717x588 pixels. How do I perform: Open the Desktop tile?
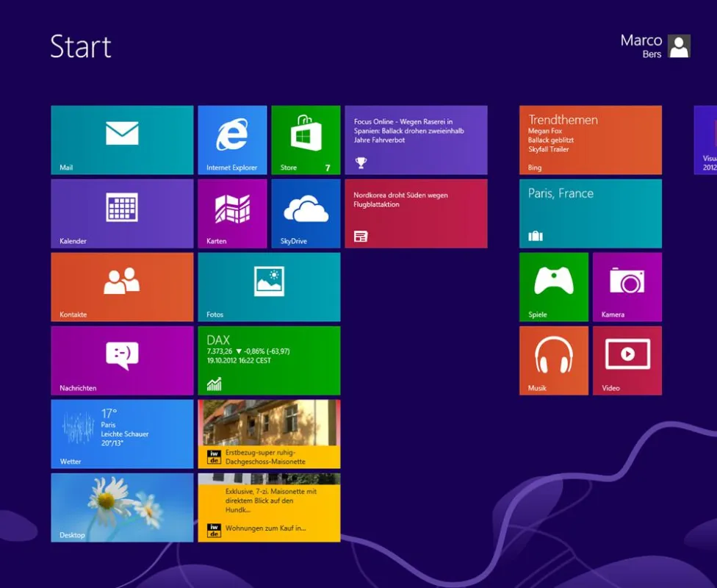122,507
